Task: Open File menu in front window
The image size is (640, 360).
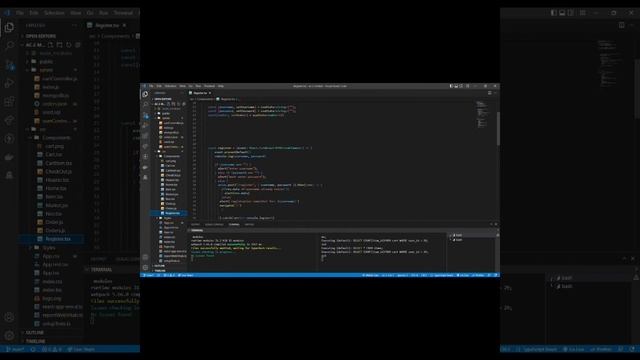Action: pyautogui.click(x=151, y=86)
